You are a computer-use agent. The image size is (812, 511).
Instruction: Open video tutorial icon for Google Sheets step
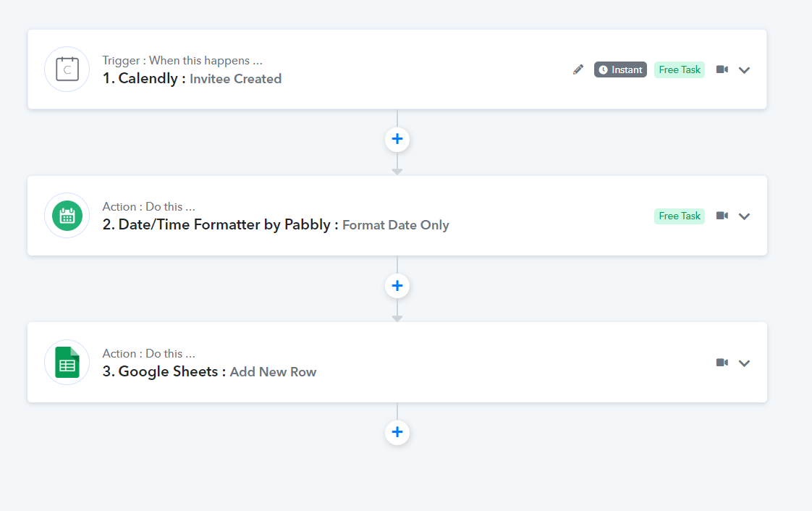point(722,363)
